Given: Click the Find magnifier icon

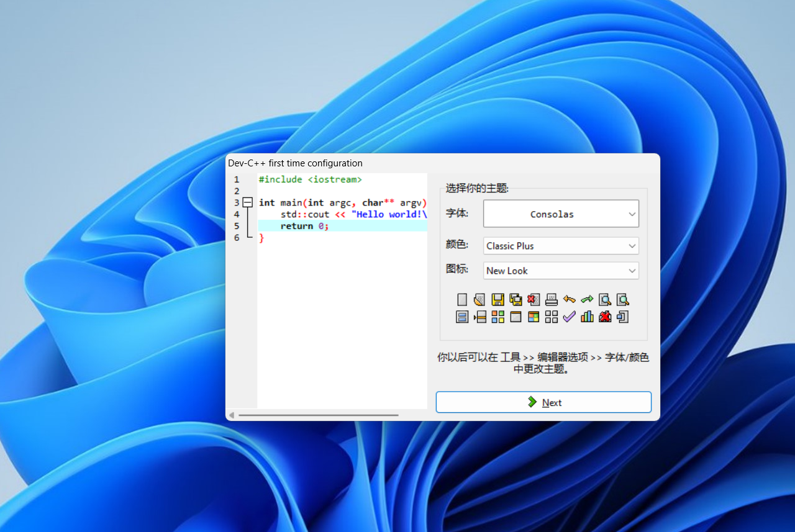Looking at the screenshot, I should coord(605,300).
